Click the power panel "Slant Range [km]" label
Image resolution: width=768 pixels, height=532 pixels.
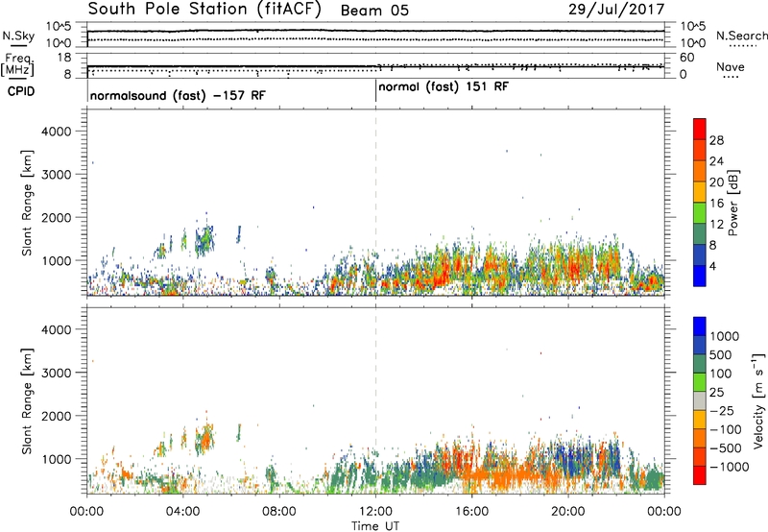click(27, 203)
